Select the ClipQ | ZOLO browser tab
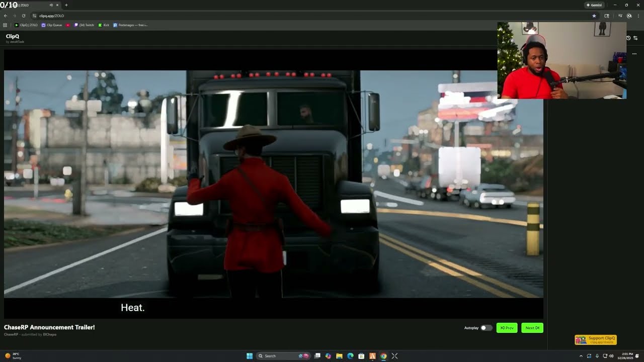This screenshot has height=362, width=644. pos(30,5)
